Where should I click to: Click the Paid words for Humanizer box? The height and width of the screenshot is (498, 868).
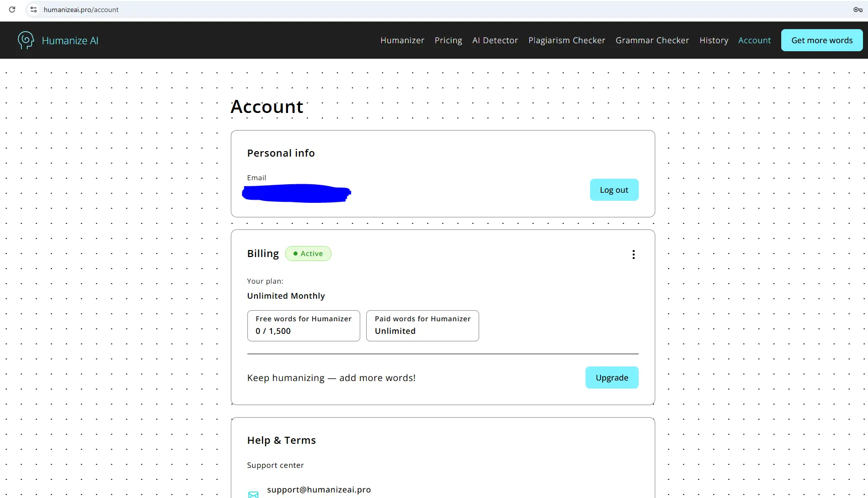pyautogui.click(x=422, y=326)
